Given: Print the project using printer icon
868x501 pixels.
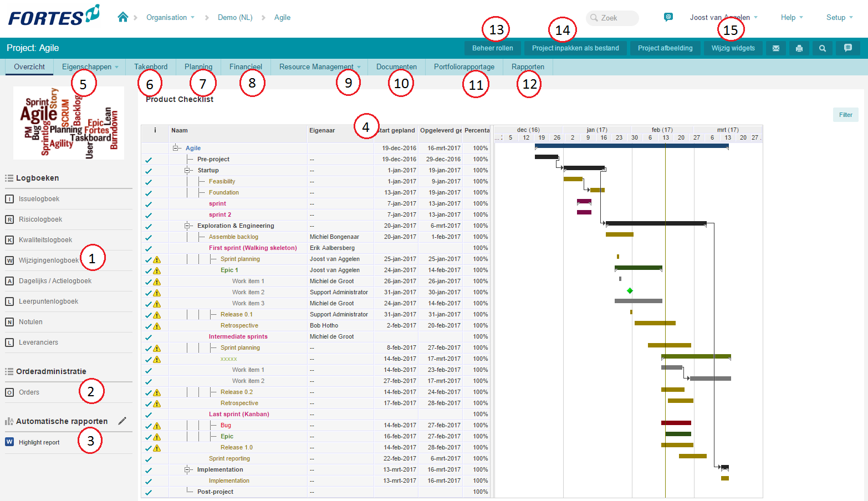Looking at the screenshot, I should click(x=799, y=48).
